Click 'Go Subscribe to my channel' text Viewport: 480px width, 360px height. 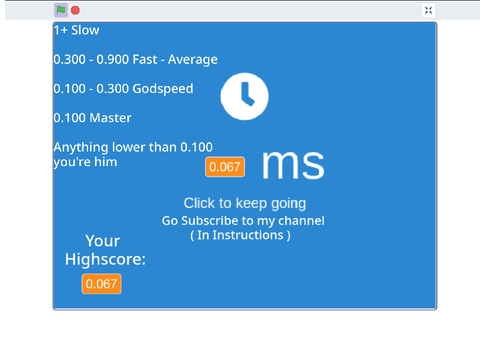[243, 221]
